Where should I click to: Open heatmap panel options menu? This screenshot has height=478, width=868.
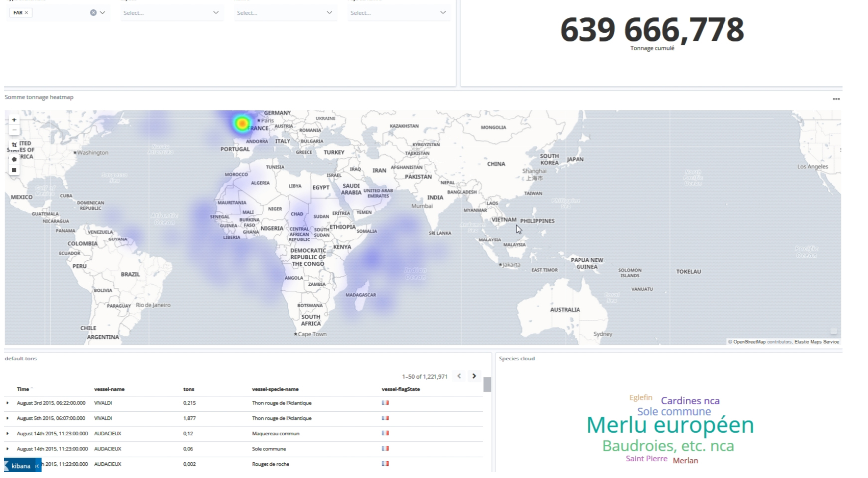[836, 99]
